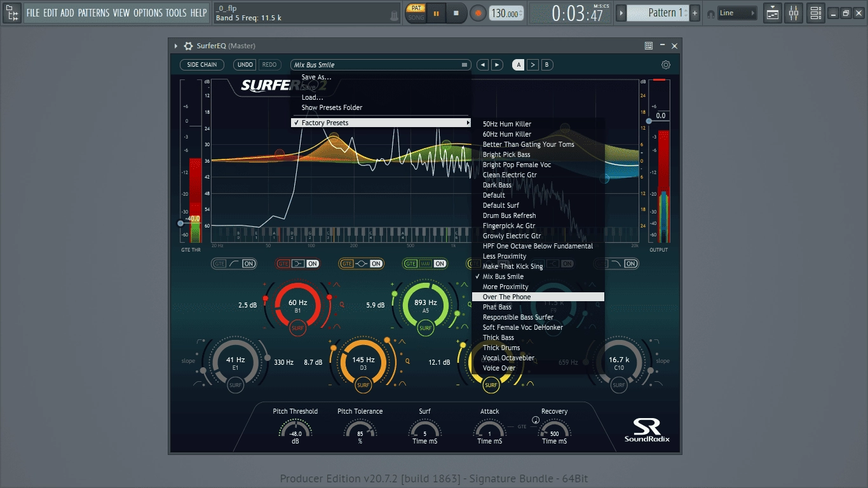The image size is (868, 488).
Task: Click the yellow band SURF button
Action: 491,385
